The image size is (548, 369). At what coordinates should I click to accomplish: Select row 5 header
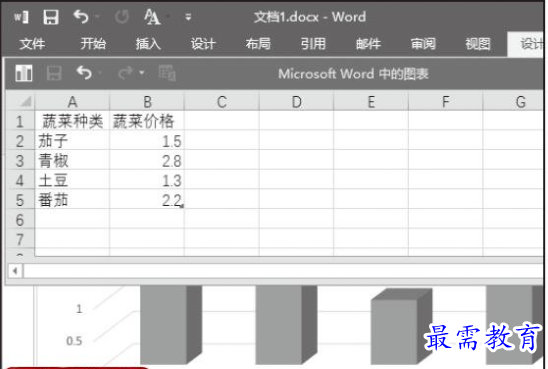20,200
